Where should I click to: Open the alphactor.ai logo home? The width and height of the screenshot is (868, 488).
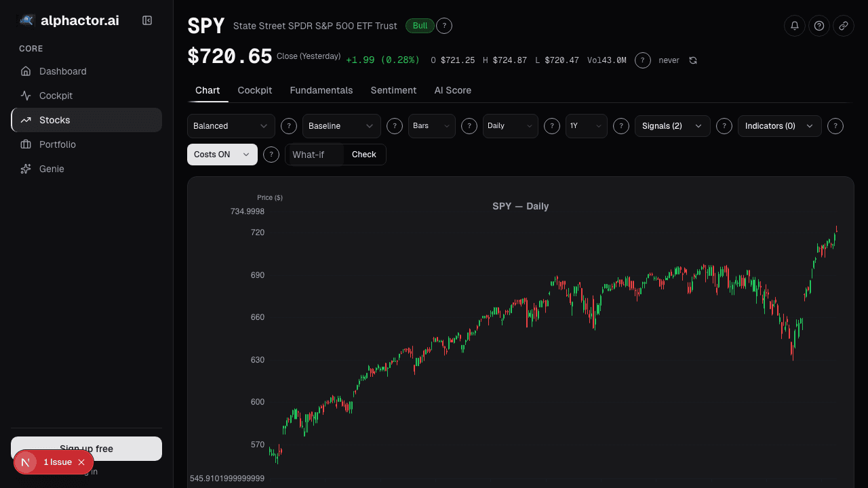pos(68,20)
